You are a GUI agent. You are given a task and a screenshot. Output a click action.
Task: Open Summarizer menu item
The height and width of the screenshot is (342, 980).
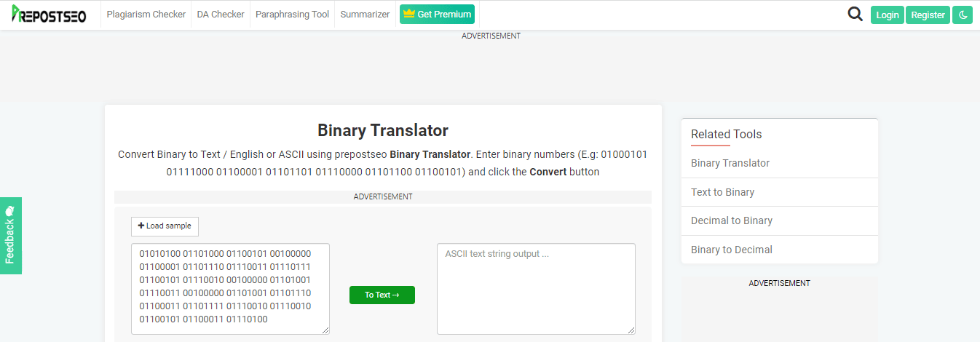[x=365, y=15]
